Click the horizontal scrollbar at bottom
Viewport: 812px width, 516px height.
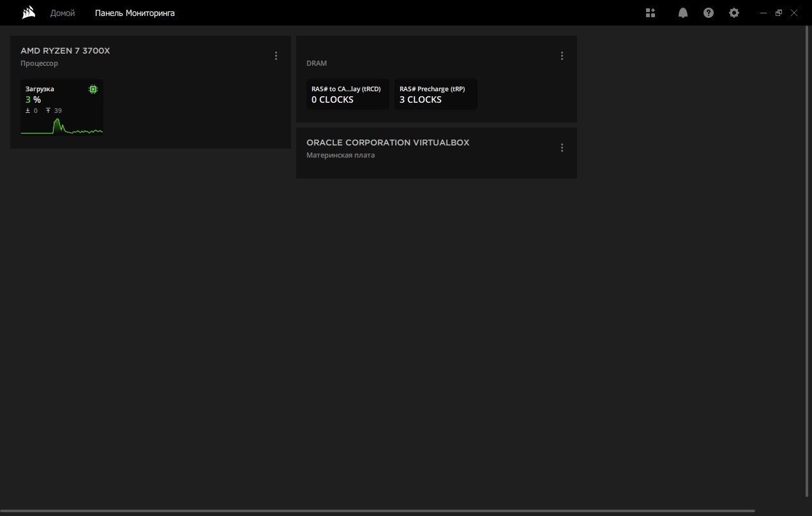377,512
